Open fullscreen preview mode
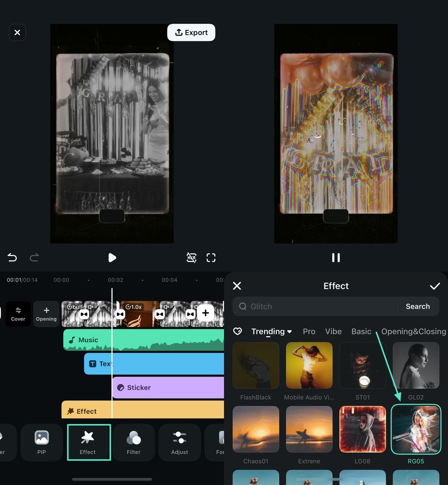Screen dimensions: 448x485 click(211, 258)
